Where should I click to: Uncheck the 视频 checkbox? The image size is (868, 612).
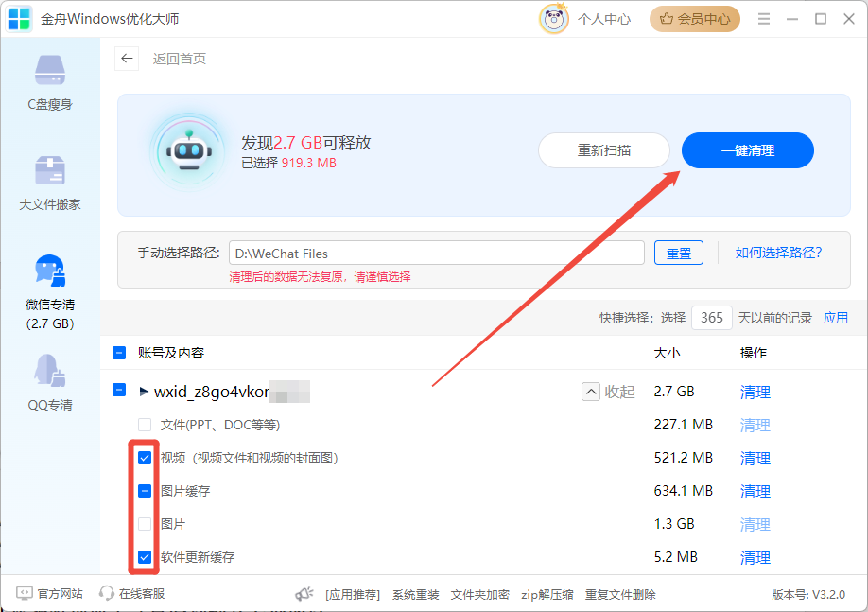145,458
